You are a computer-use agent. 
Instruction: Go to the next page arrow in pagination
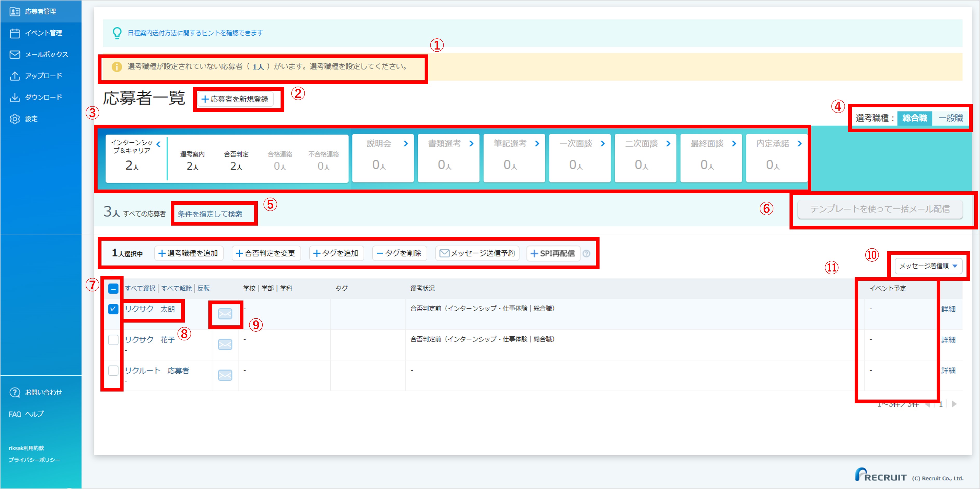(x=954, y=404)
